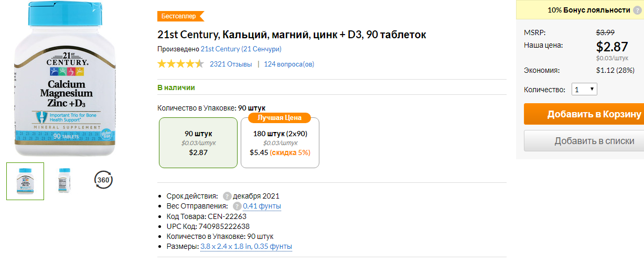The image size is (644, 263).
Task: Select the first bottle front thumbnail
Action: [x=25, y=181]
